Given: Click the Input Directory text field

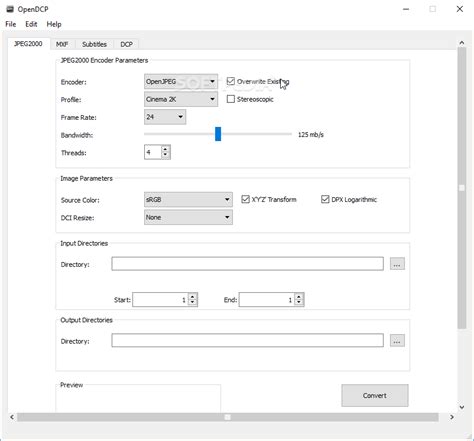Looking at the screenshot, I should [248, 264].
